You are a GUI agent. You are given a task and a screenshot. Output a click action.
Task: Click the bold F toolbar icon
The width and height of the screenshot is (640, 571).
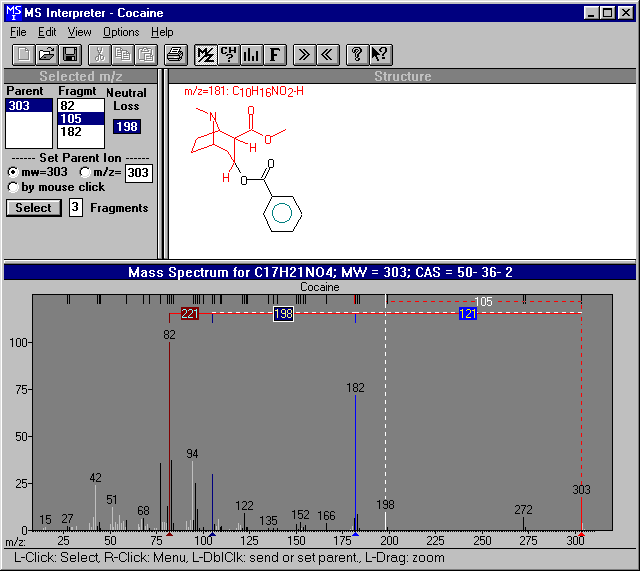click(x=275, y=55)
